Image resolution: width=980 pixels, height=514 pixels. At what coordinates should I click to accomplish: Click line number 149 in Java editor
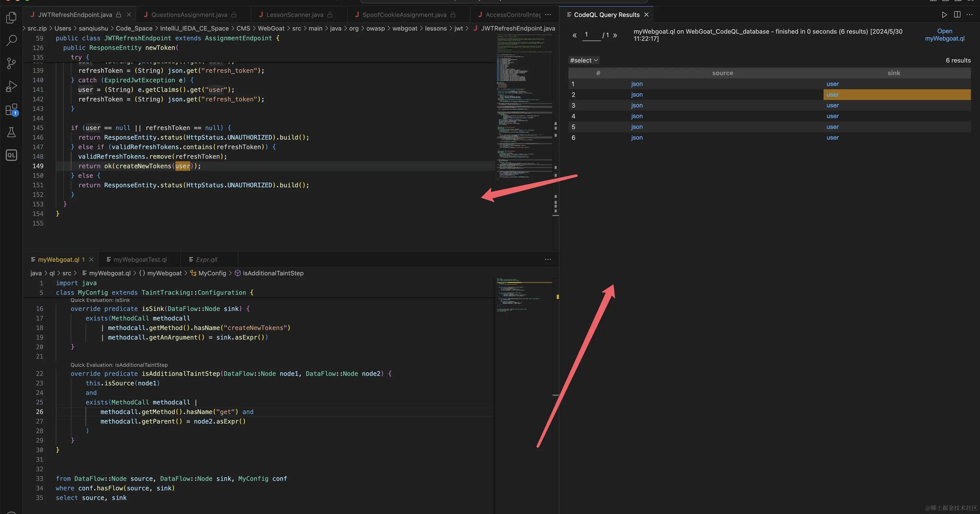tap(38, 166)
